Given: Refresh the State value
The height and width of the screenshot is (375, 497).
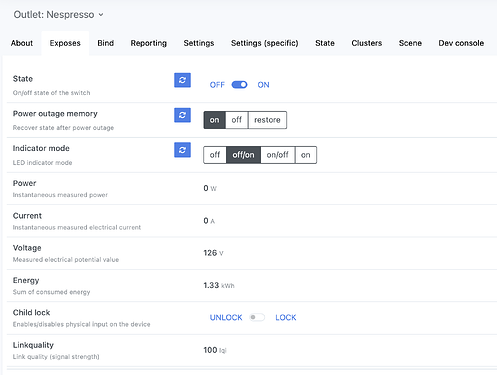Looking at the screenshot, I should click(x=182, y=80).
